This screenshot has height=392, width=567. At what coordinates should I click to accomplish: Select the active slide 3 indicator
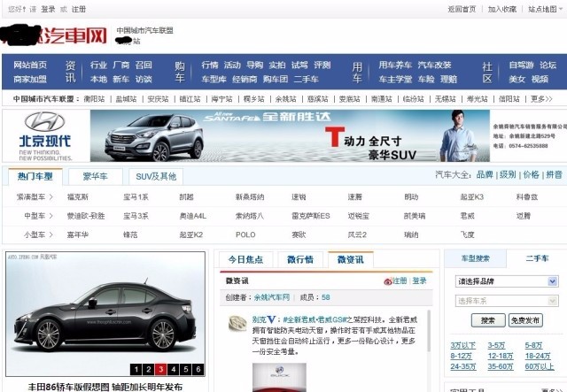161,369
